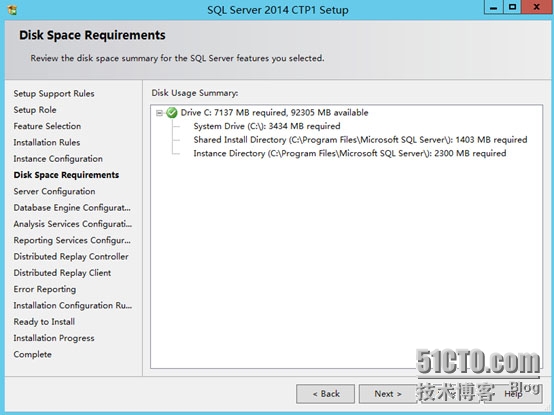Open setup Help
Image resolution: width=554 pixels, height=415 pixels.
[x=513, y=394]
